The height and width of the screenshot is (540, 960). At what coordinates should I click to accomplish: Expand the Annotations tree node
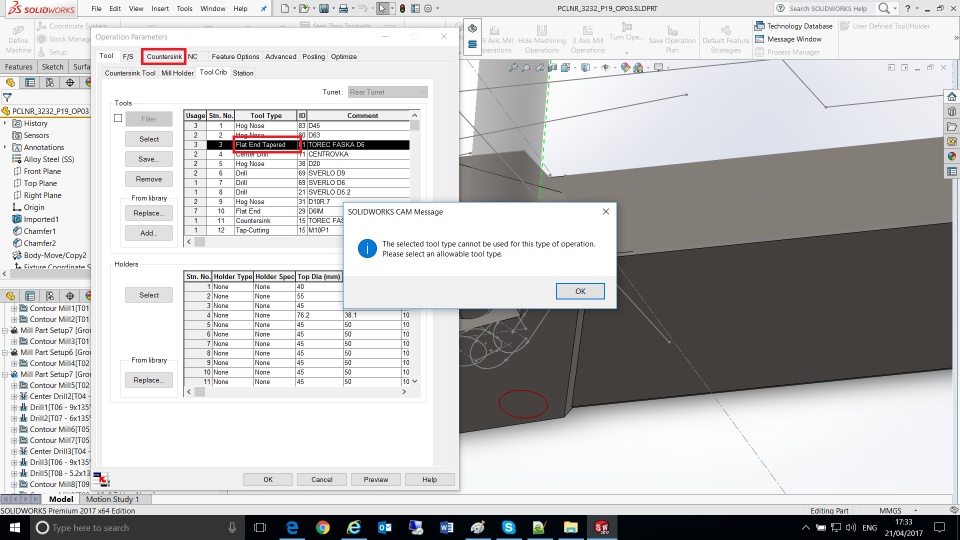[6, 147]
